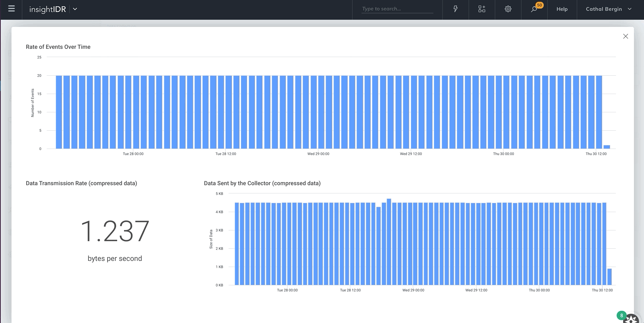Open the Help menu
The width and height of the screenshot is (644, 323).
point(562,9)
